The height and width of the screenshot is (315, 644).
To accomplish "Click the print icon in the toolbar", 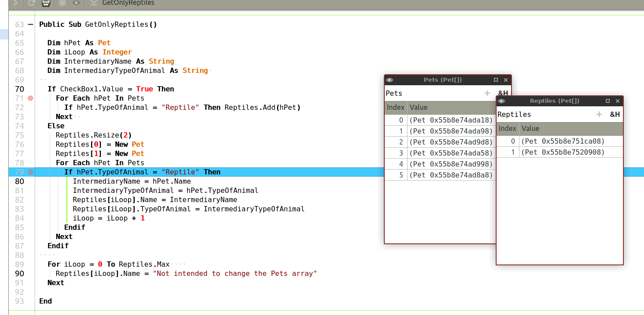I will click(46, 3).
